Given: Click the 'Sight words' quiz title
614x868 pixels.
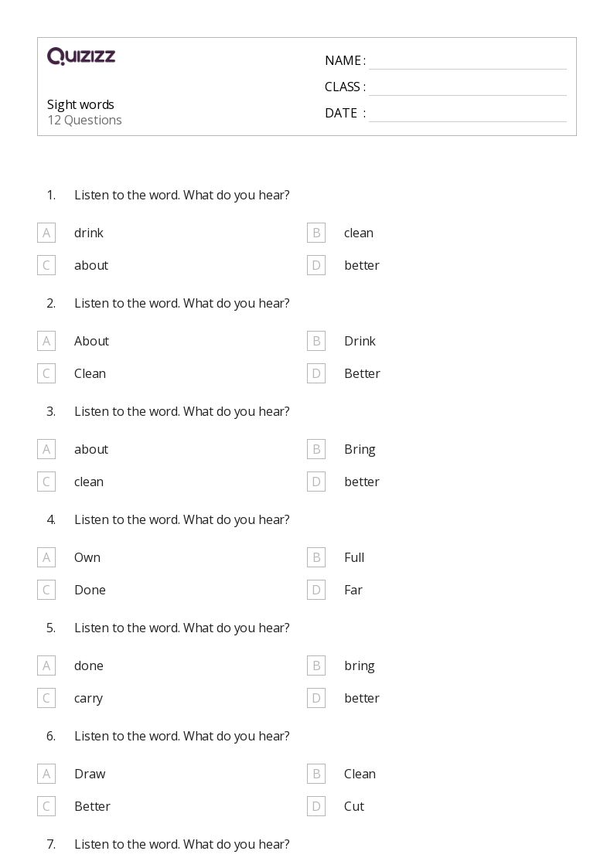Looking at the screenshot, I should 81,104.
